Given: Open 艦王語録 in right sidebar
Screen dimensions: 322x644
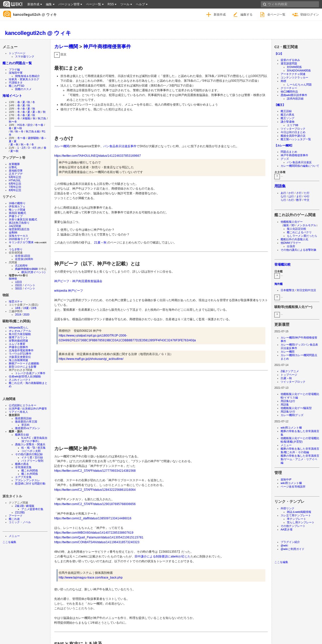Looking at the screenshot, I should tap(286, 111).
